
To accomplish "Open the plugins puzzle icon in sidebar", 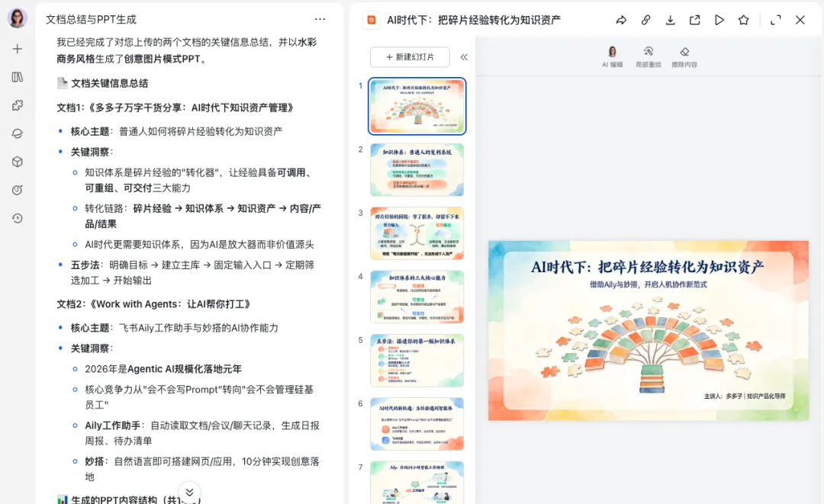I will (x=18, y=105).
